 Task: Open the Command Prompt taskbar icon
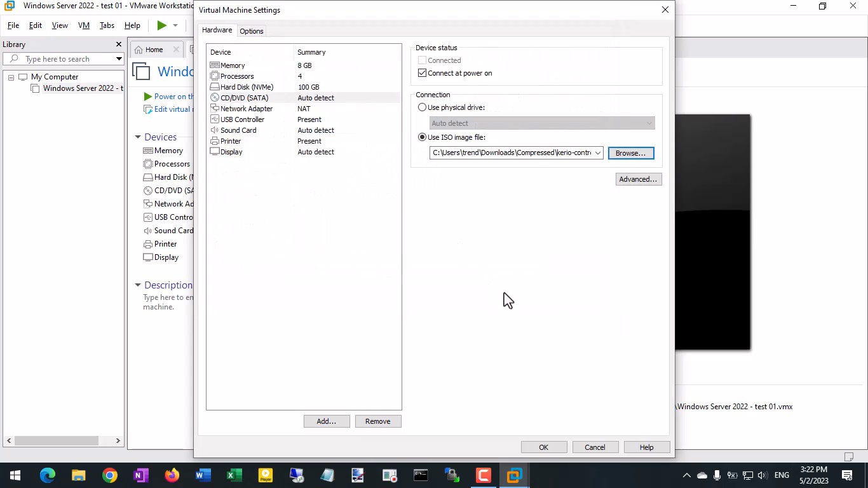pyautogui.click(x=421, y=475)
